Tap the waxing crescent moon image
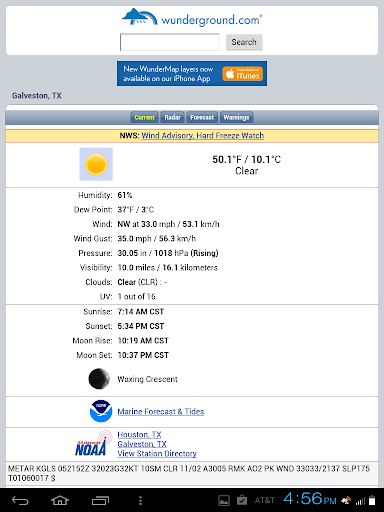Image resolution: width=384 pixels, height=512 pixels. [99, 379]
